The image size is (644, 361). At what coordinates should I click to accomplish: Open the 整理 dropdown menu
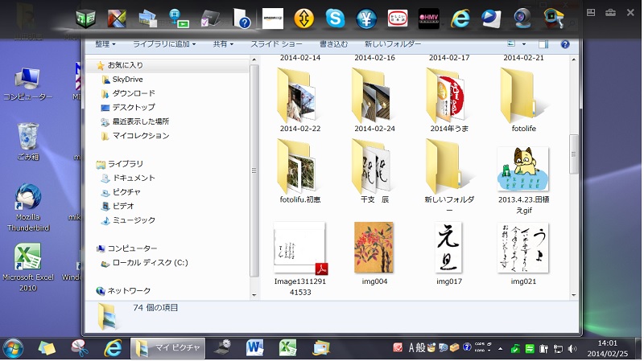pyautogui.click(x=105, y=44)
